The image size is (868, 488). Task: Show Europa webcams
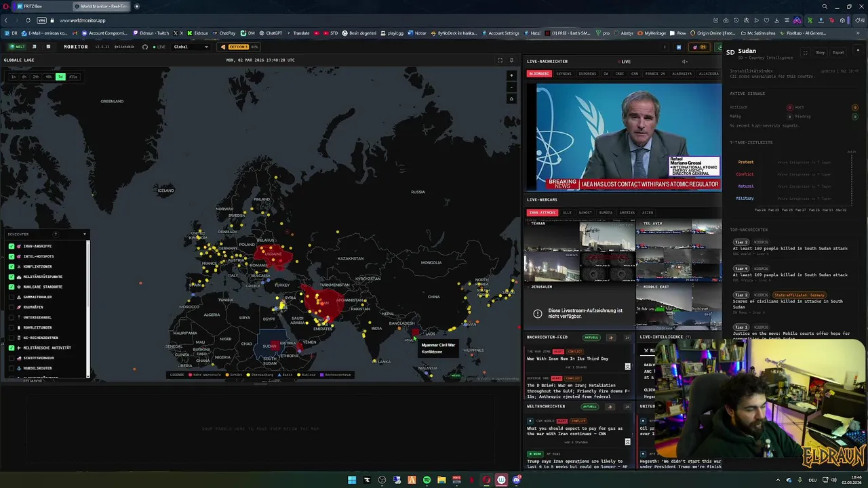coord(606,212)
